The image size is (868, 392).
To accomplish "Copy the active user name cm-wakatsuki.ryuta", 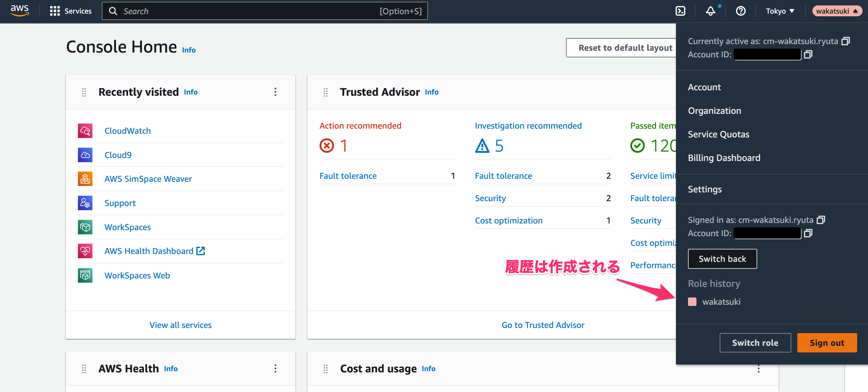I will (x=845, y=41).
